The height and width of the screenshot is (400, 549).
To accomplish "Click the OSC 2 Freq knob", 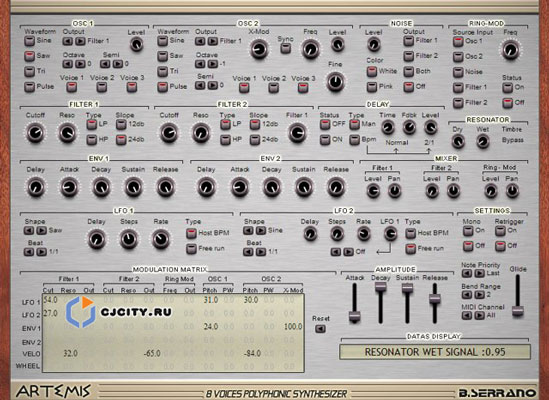I will click(311, 49).
